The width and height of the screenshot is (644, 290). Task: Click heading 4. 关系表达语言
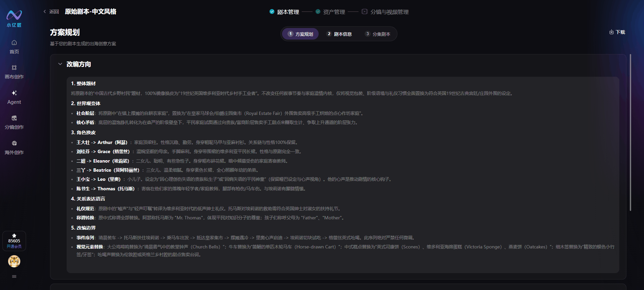pyautogui.click(x=88, y=199)
